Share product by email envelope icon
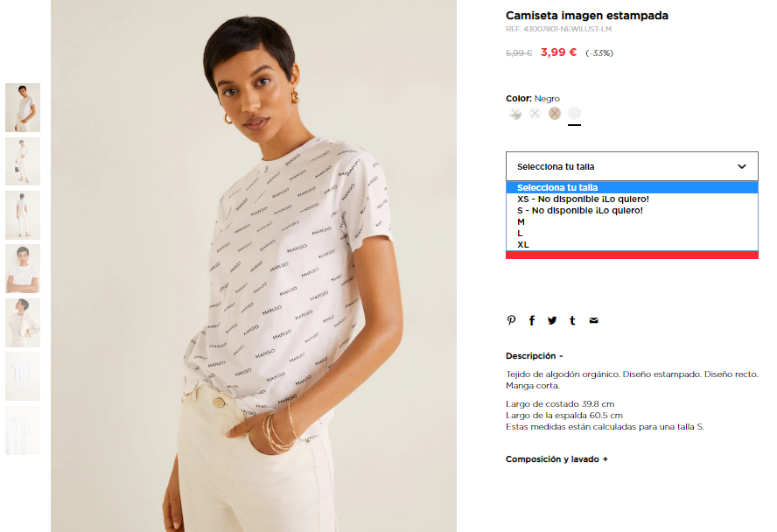 pyautogui.click(x=593, y=320)
